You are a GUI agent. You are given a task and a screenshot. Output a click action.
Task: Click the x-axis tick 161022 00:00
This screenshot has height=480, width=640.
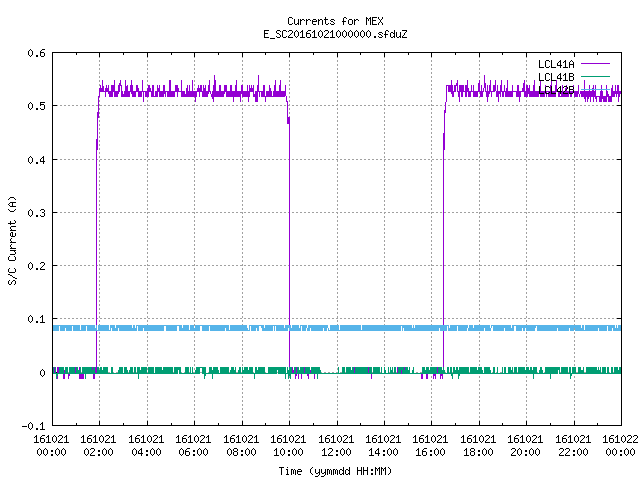620,446
